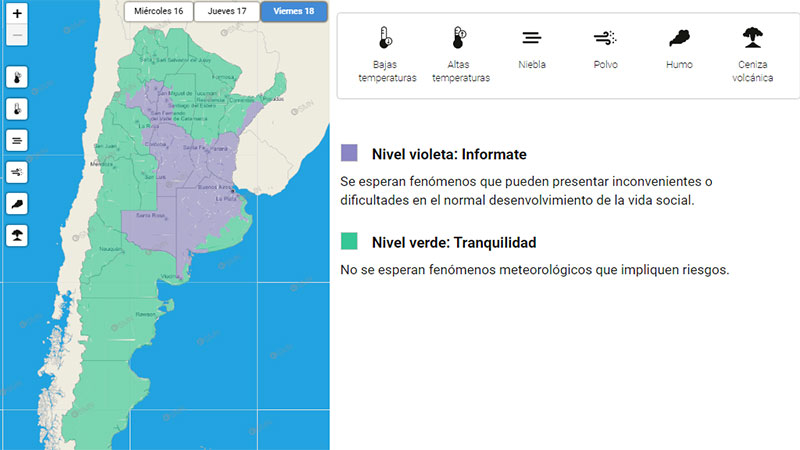The image size is (800, 450).
Task: Click the Niebla legend icon
Action: point(532,39)
